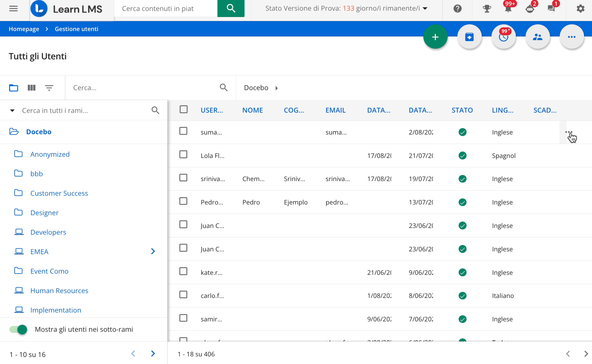Viewport: 592px width, 364px height.
Task: Go to previous page of branches list
Action: click(133, 353)
